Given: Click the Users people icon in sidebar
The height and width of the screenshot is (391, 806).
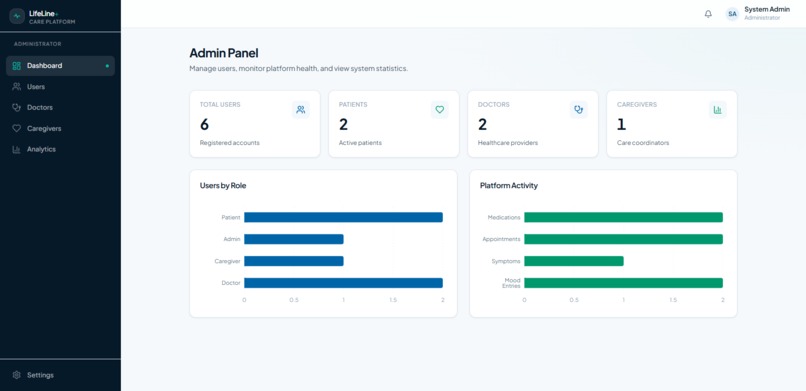Looking at the screenshot, I should point(16,87).
